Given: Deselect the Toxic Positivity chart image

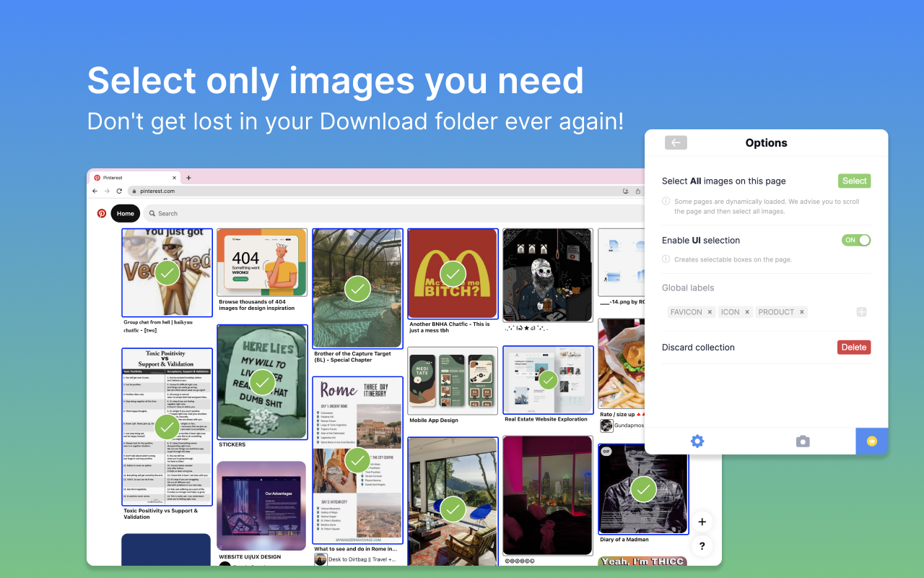Looking at the screenshot, I should [x=167, y=427].
